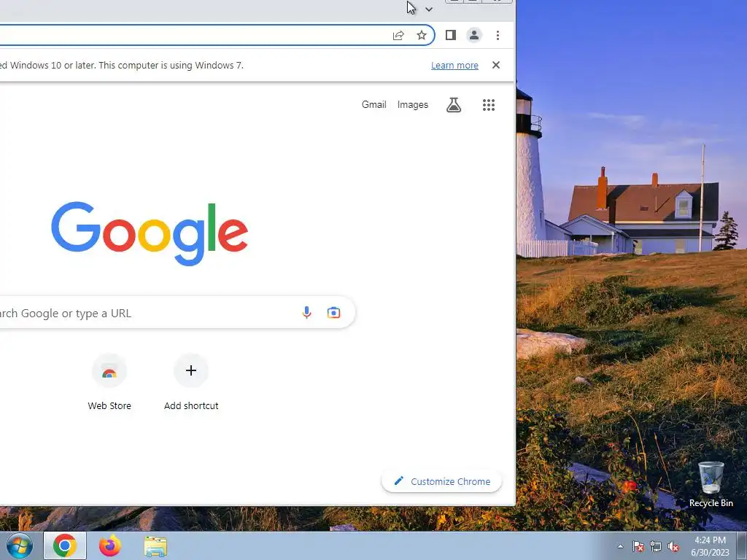
Task: Click the muted volume tray icon
Action: 673,546
